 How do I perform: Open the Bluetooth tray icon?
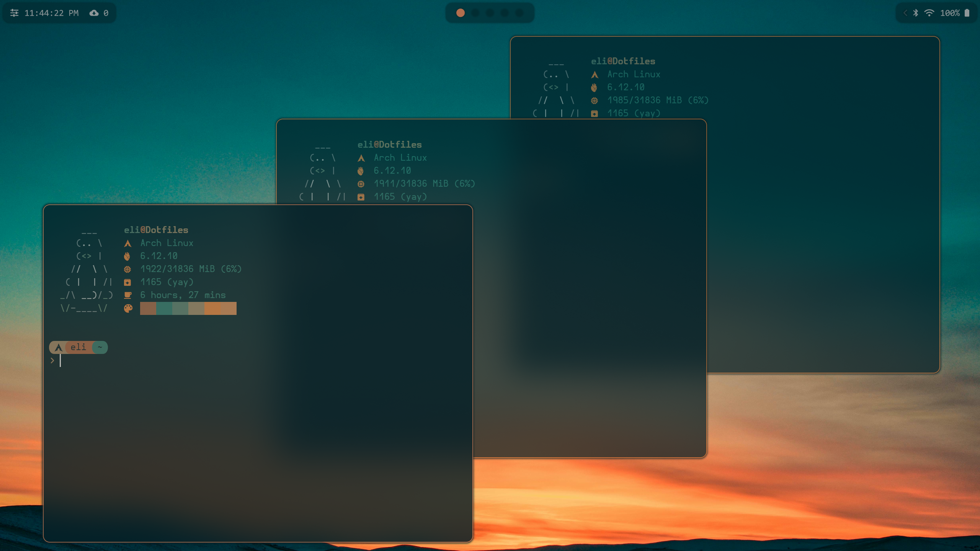[x=915, y=13]
